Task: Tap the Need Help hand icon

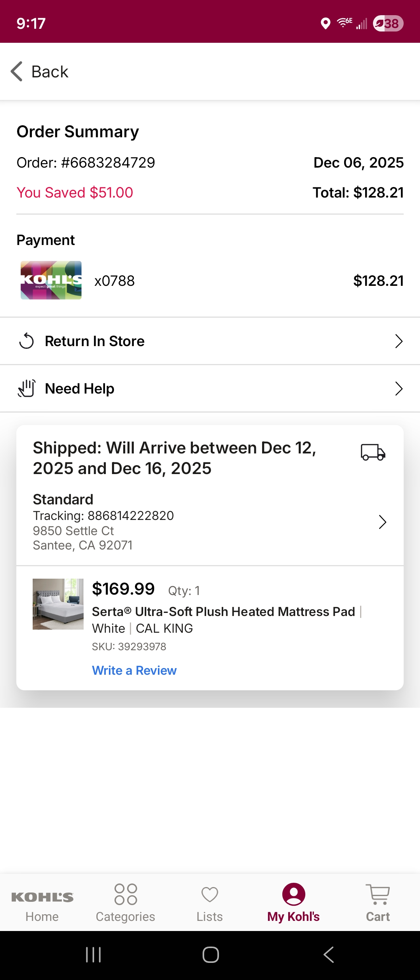Action: [x=26, y=388]
